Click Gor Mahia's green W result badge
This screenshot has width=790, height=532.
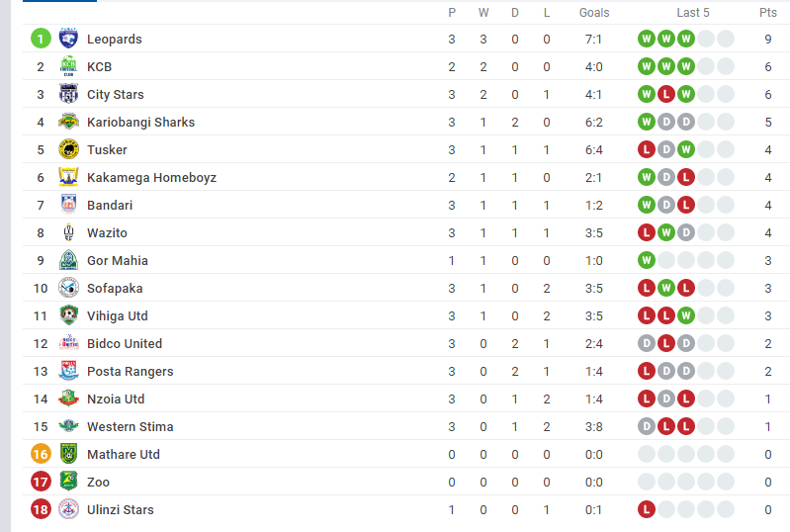(647, 261)
